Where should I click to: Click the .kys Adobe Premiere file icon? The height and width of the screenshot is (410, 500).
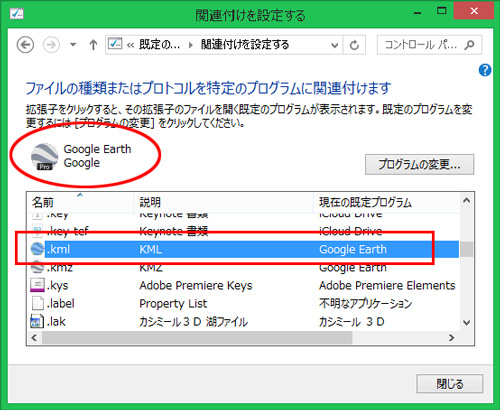tap(37, 285)
